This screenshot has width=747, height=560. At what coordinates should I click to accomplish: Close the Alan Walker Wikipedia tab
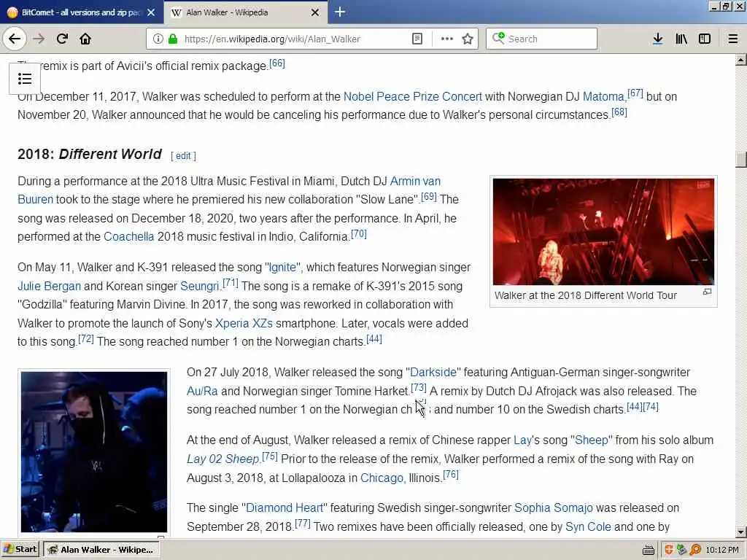coord(315,12)
